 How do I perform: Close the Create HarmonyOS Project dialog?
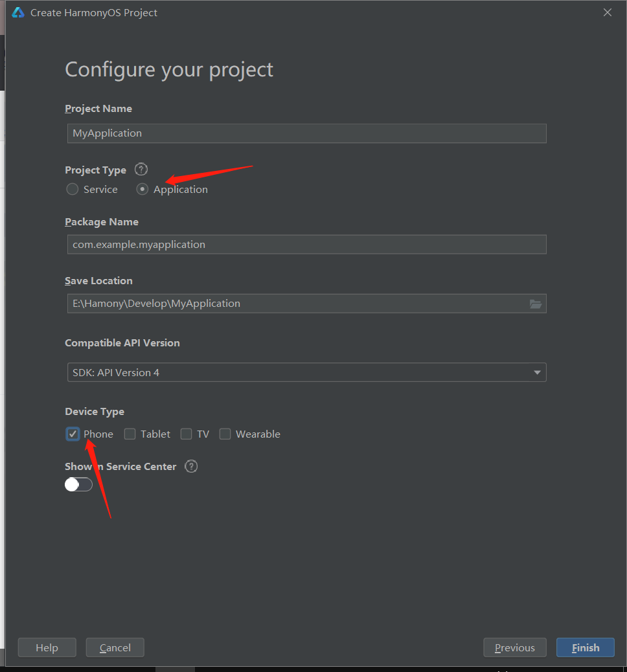click(x=608, y=12)
